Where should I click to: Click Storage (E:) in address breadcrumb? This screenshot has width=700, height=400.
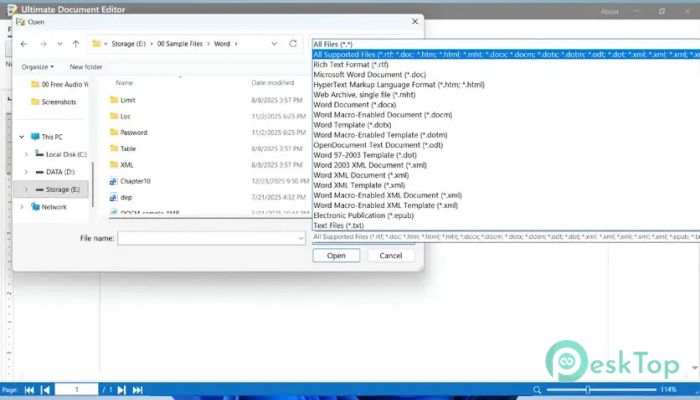[x=129, y=44]
